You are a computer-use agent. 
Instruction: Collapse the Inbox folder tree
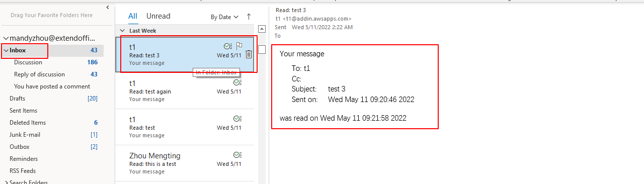pos(6,50)
